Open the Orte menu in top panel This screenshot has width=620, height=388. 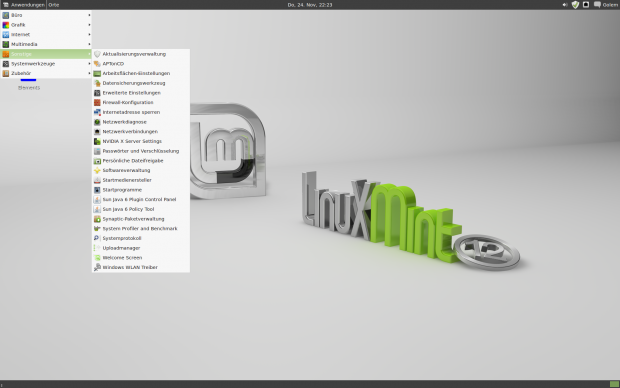[x=54, y=5]
